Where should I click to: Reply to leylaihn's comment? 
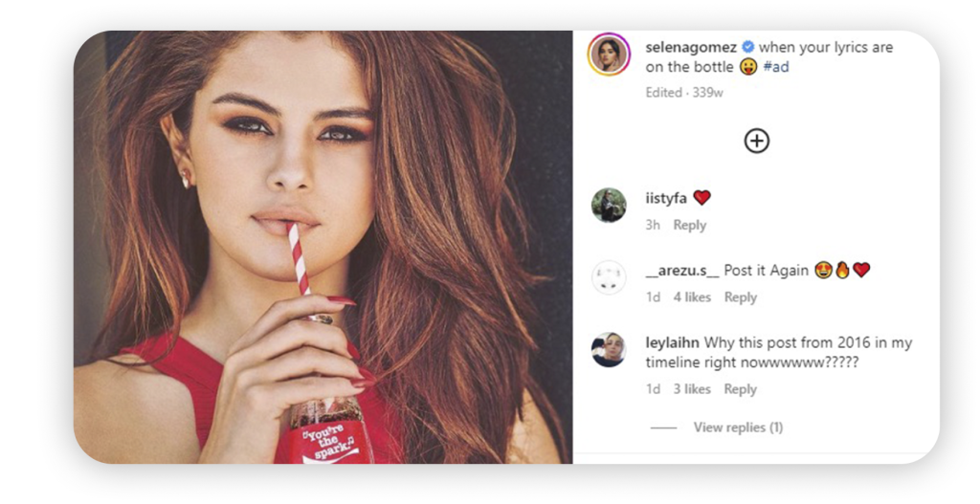click(x=740, y=389)
